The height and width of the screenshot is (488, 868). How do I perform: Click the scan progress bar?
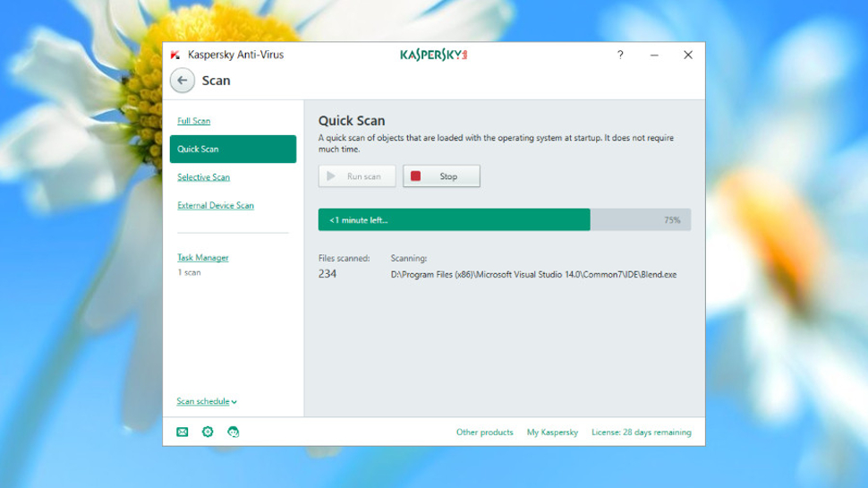tap(505, 220)
